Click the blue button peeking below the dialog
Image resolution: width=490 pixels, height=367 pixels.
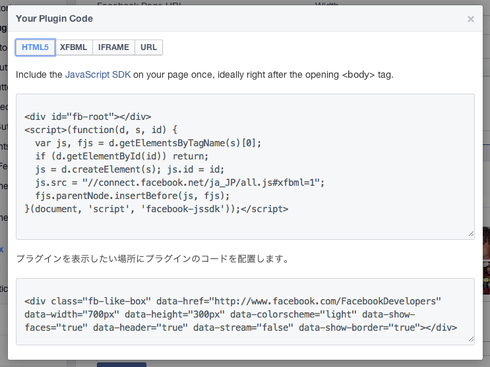tap(122, 365)
